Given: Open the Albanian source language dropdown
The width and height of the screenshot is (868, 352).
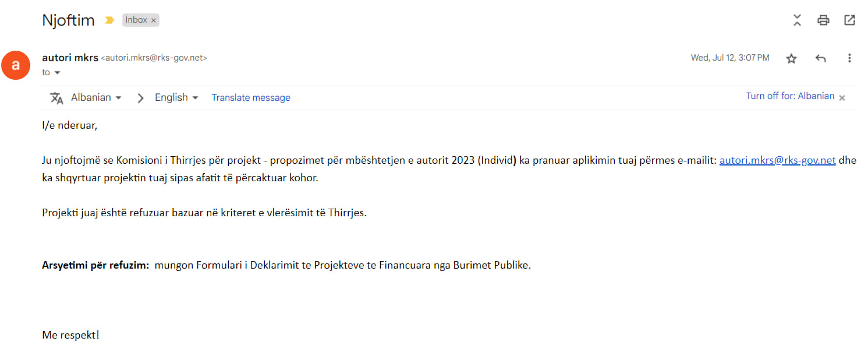Looking at the screenshot, I should tap(97, 97).
